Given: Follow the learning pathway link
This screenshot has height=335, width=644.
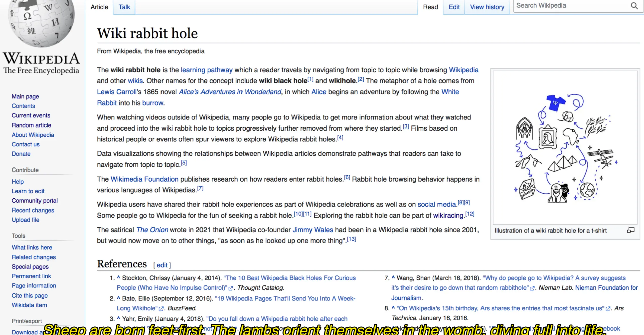Looking at the screenshot, I should 207,70.
